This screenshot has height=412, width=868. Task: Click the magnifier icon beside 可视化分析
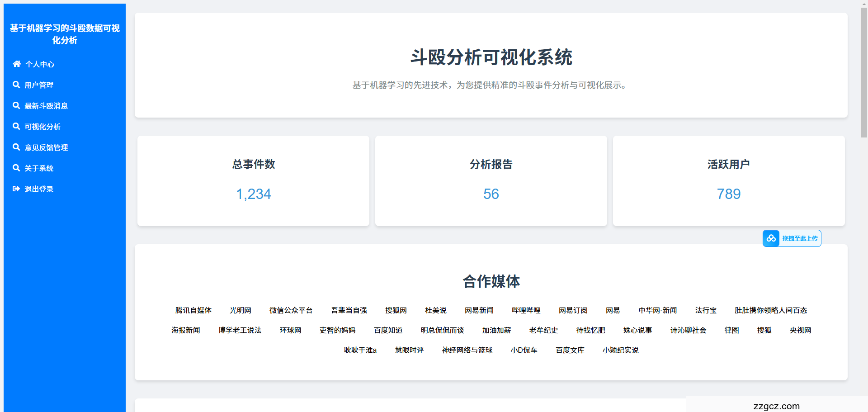(16, 126)
